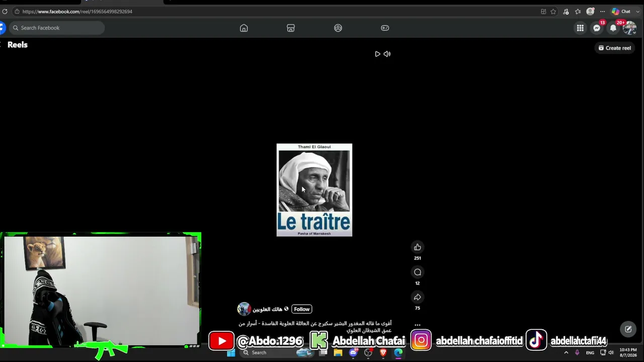The width and height of the screenshot is (644, 362).
Task: Open the Facebook Groups tab
Action: pyautogui.click(x=338, y=28)
